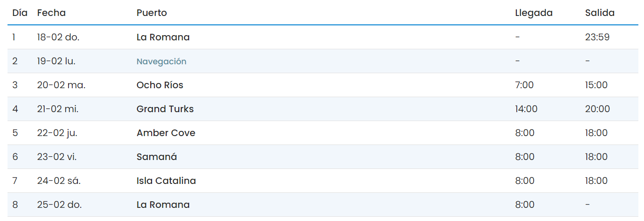Click the La Romana port on day 1
This screenshot has height=221, width=644.
[163, 37]
